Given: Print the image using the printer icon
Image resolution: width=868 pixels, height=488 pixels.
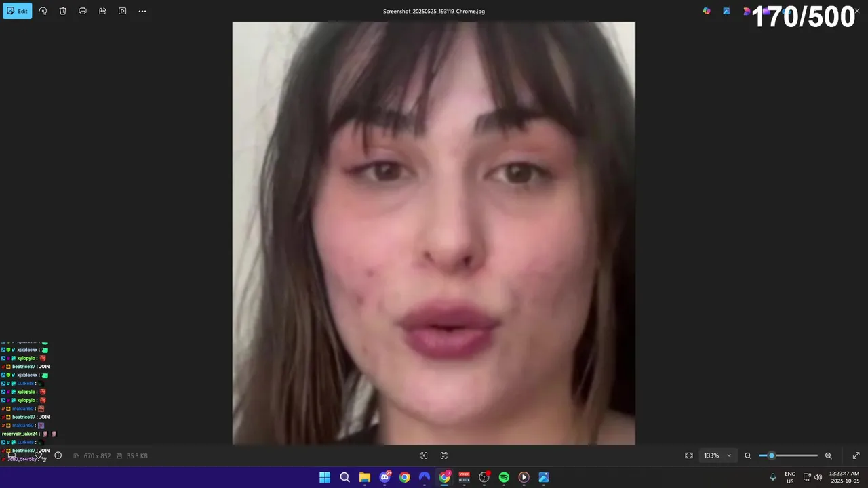Looking at the screenshot, I should point(83,11).
